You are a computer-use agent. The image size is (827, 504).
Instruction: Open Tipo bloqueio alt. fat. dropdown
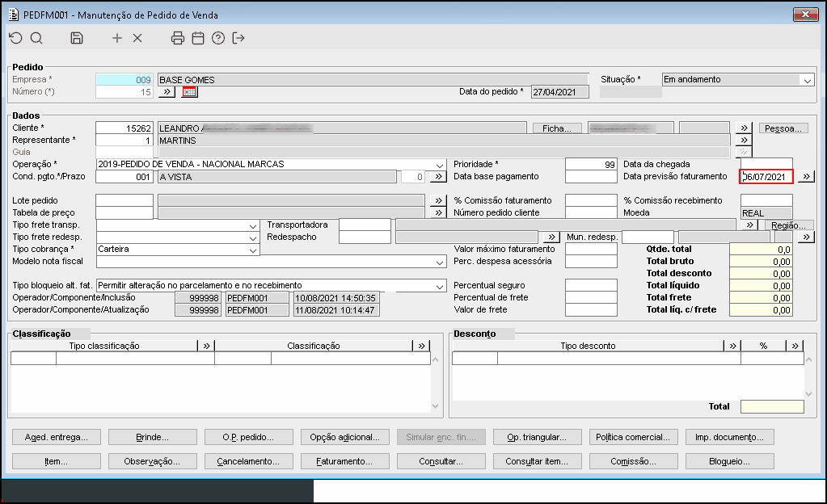click(440, 286)
